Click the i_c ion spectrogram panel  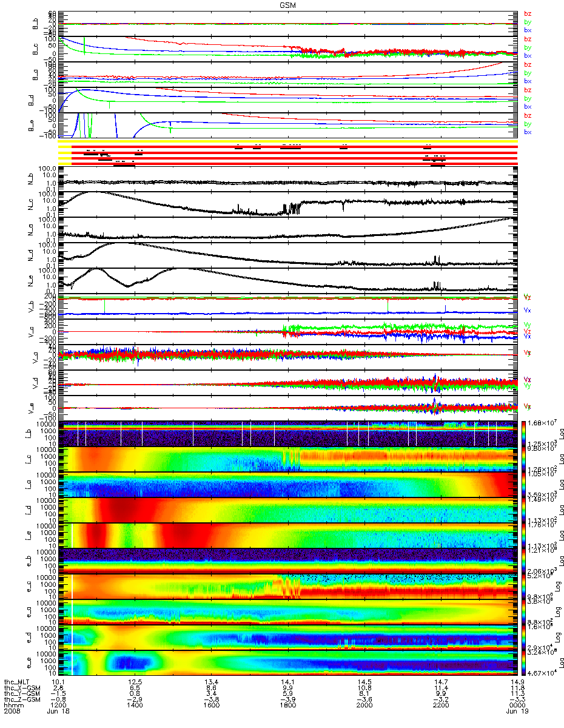pyautogui.click(x=287, y=459)
